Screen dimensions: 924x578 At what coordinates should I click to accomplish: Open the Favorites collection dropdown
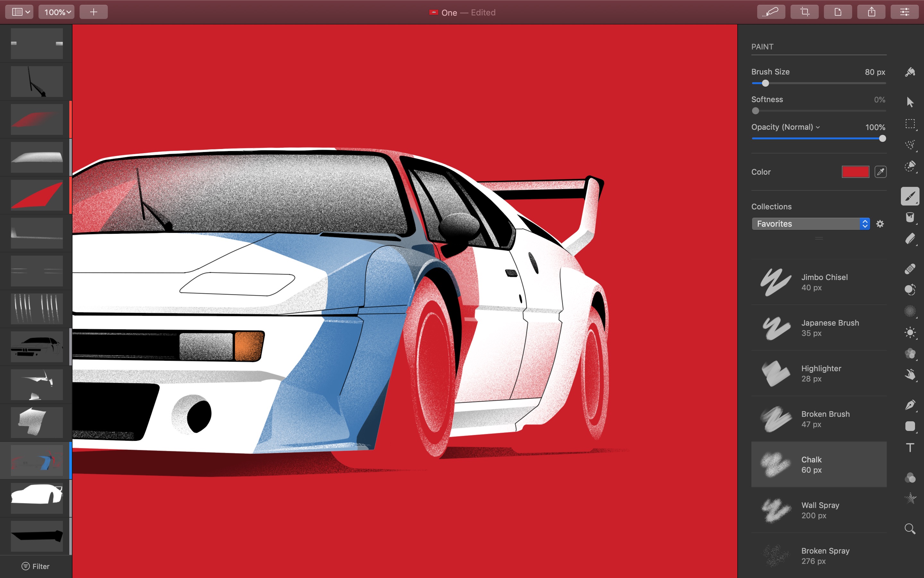click(x=811, y=223)
